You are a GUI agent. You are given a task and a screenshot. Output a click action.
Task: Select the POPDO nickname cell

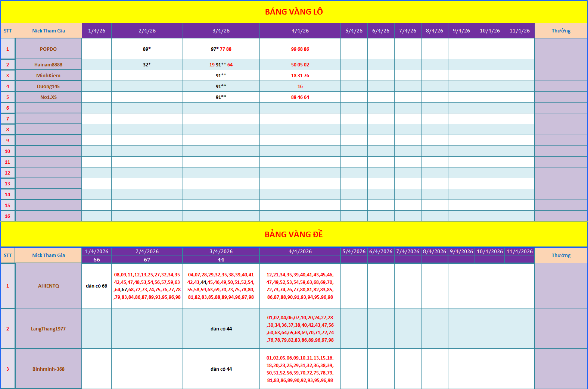pos(49,49)
